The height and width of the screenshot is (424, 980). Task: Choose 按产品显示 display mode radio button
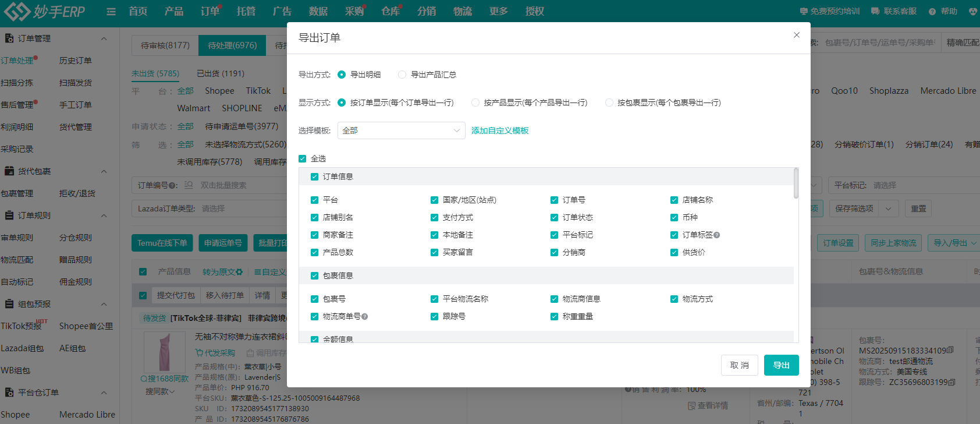tap(475, 103)
